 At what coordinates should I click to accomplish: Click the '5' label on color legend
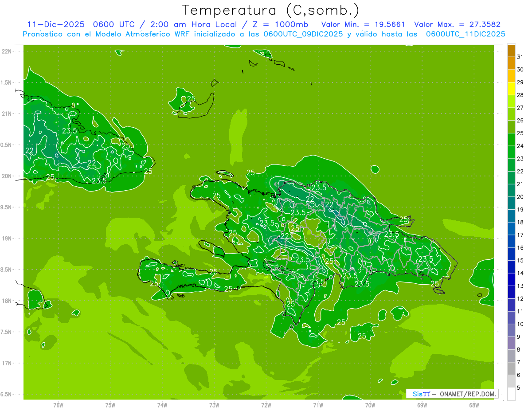click(519, 388)
